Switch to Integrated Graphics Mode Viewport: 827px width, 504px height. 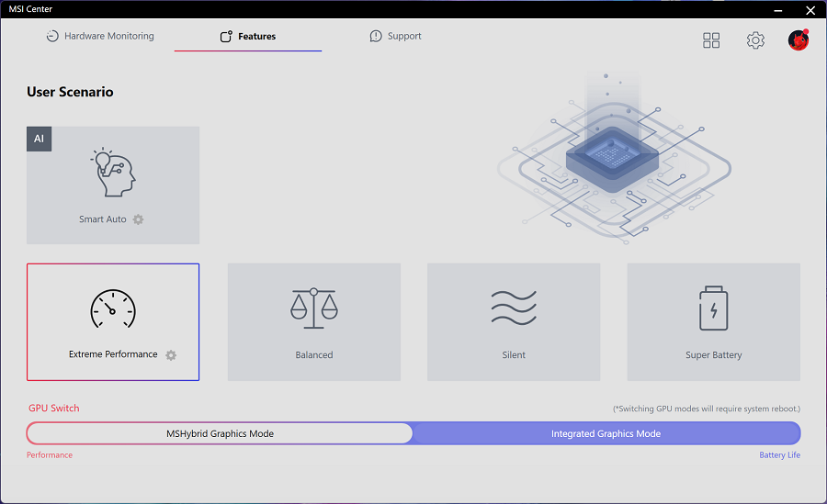point(606,433)
